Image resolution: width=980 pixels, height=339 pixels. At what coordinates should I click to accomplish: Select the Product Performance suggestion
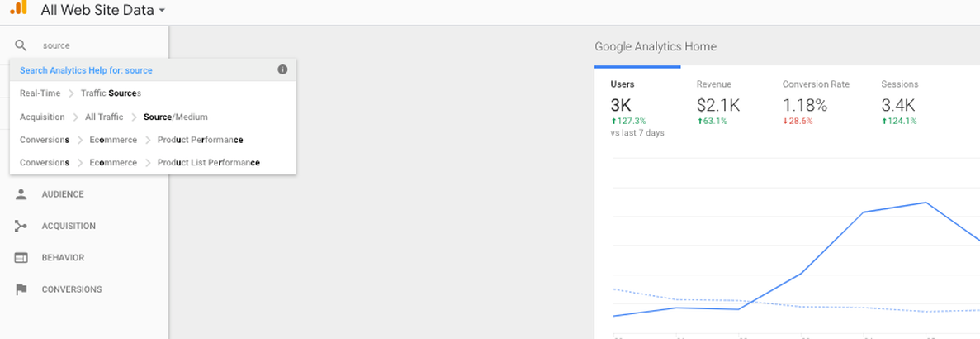(153, 140)
